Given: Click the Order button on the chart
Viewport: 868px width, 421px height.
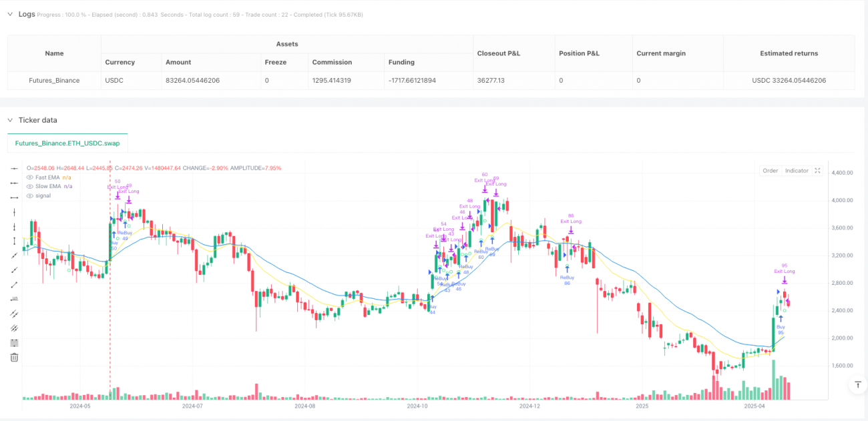Looking at the screenshot, I should point(770,170).
